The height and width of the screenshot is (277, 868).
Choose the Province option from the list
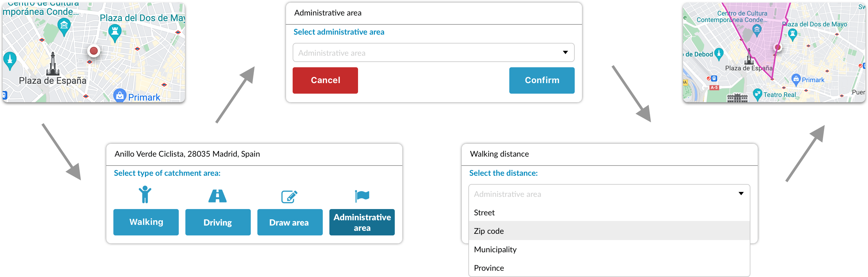pos(488,267)
